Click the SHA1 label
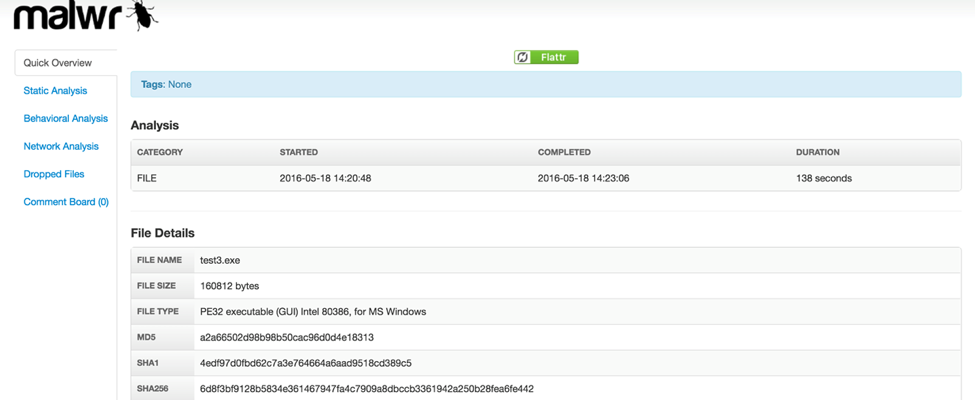975x400 pixels. (147, 362)
